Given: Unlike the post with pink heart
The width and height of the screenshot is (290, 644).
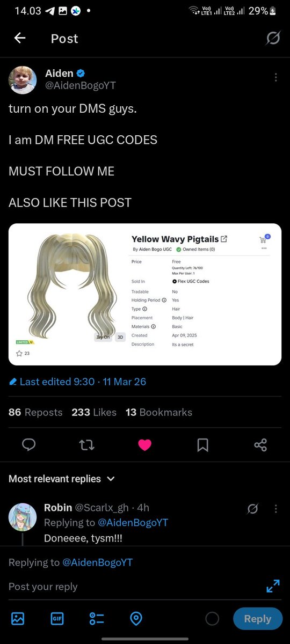Looking at the screenshot, I should 144,445.
